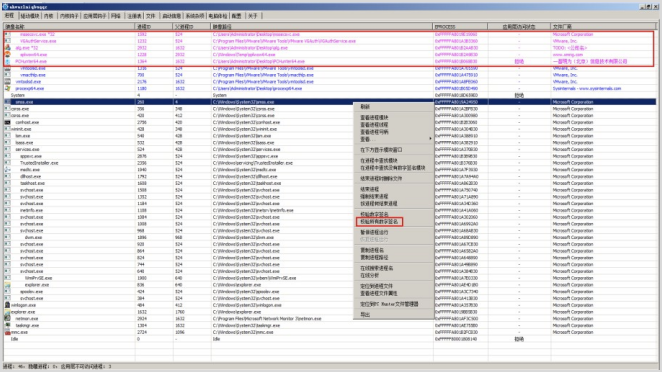The height and width of the screenshot is (372, 662).
Task: Click the procexp64.exe process icon
Action: (8, 88)
